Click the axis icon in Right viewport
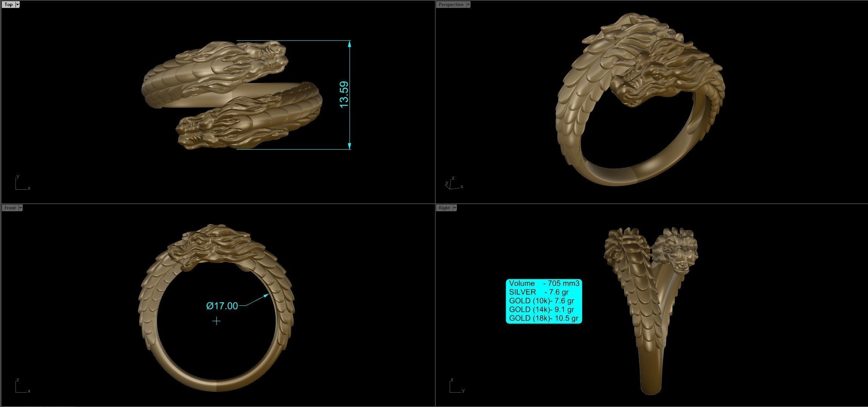The image size is (868, 407). coord(457,385)
